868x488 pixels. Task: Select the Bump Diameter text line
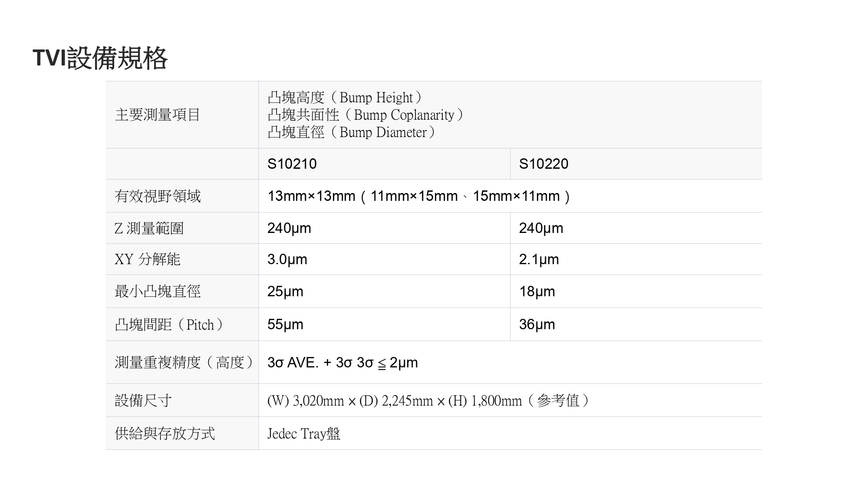coord(352,132)
